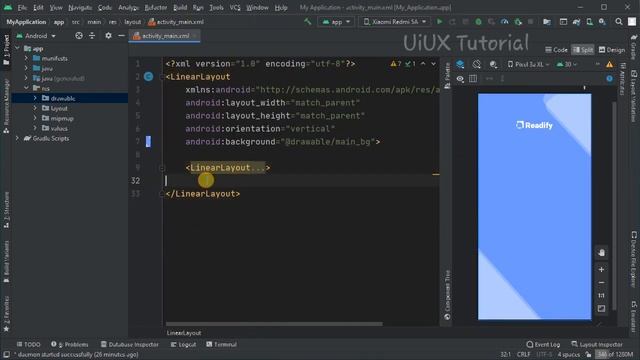The image size is (640, 360).
Task: Open the Android profiler gauge icon
Action: (x=504, y=22)
